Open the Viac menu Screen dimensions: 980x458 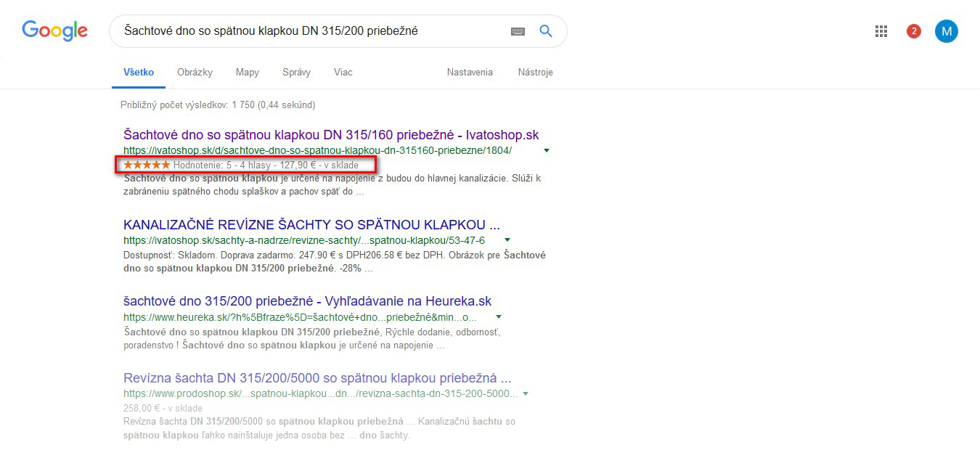343,73
